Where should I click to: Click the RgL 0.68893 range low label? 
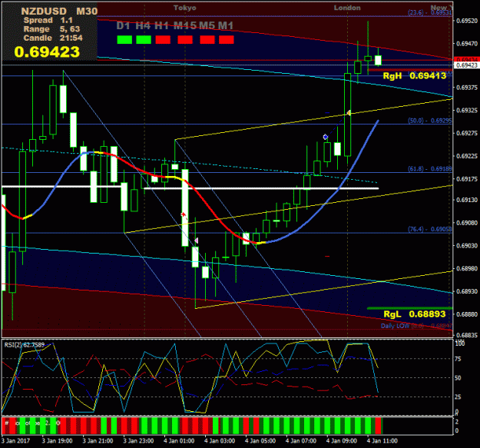415,314
